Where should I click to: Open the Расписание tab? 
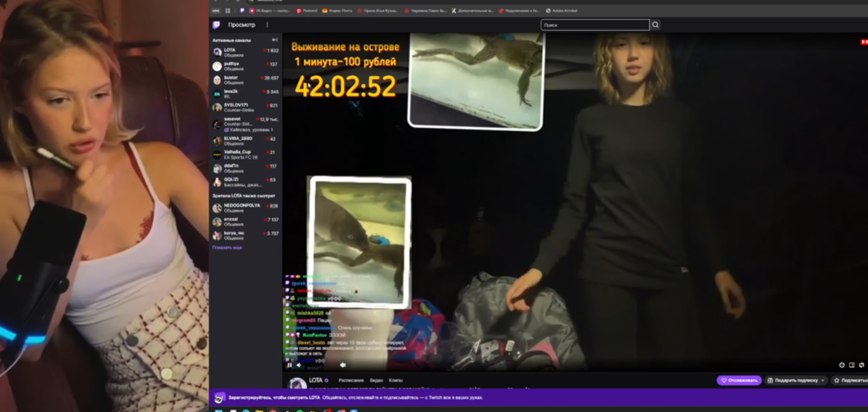(x=351, y=380)
